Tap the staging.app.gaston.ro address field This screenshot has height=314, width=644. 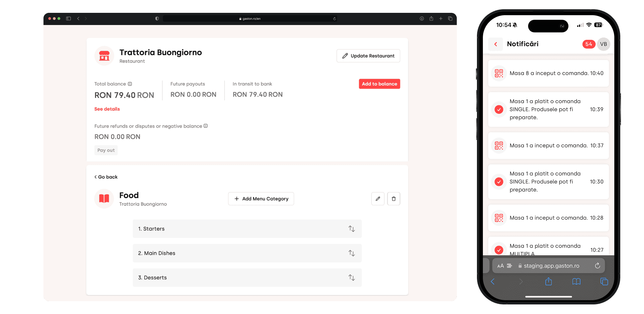click(x=551, y=266)
